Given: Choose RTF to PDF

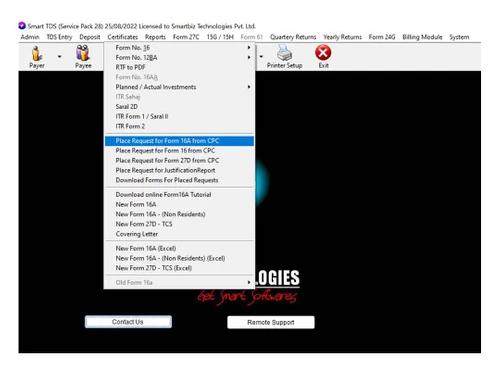Looking at the screenshot, I should coord(179,67).
